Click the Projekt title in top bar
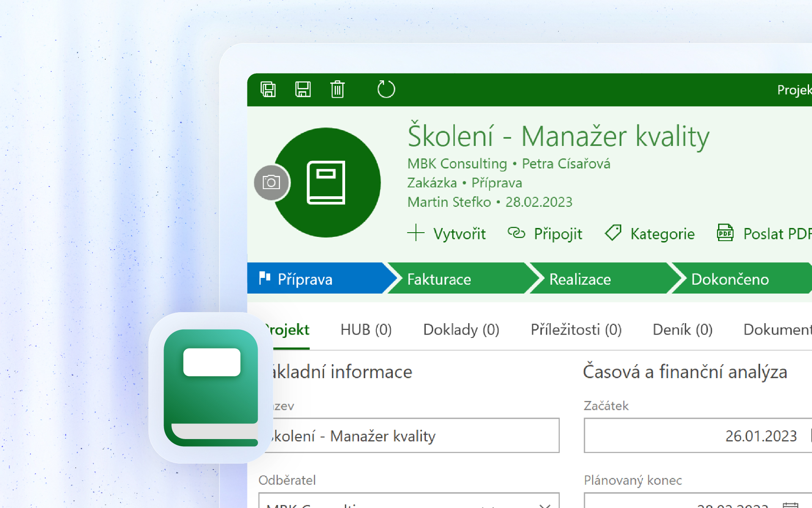This screenshot has height=508, width=812. [x=794, y=90]
